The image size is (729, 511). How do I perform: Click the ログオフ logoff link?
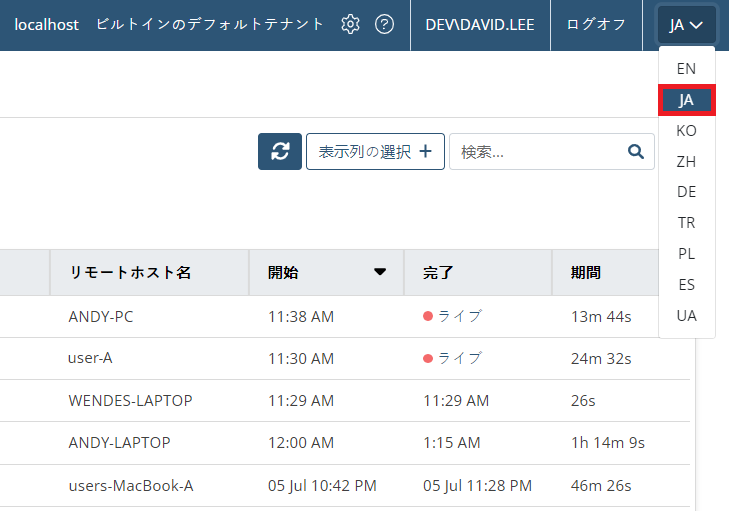(x=596, y=25)
